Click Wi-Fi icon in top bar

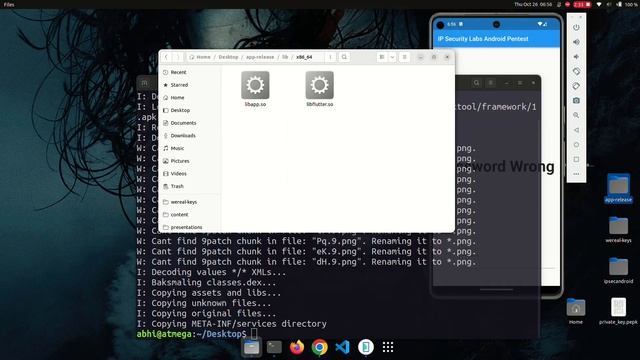click(x=599, y=4)
